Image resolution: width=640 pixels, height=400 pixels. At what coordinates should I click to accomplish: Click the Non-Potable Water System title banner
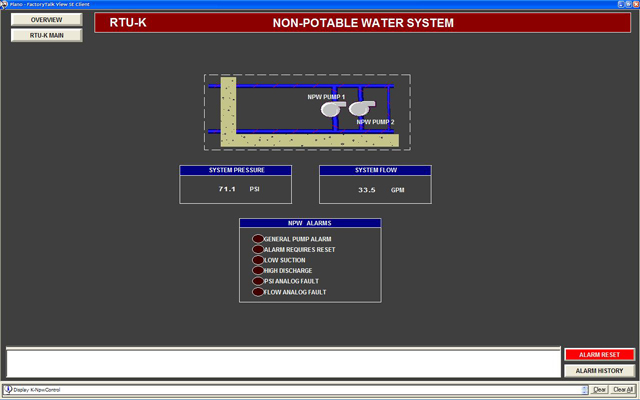(x=363, y=22)
